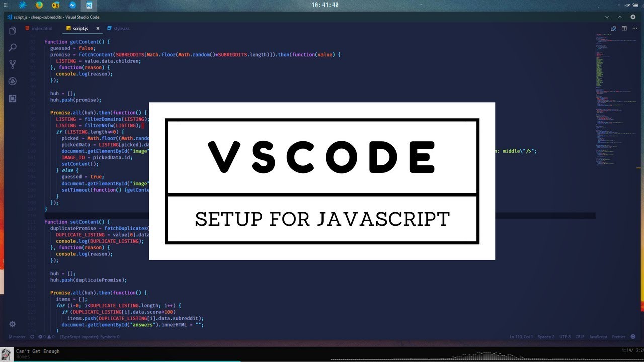Focus the VS Code icon in top panel
This screenshot has width=644, height=362.
pos(89,5)
